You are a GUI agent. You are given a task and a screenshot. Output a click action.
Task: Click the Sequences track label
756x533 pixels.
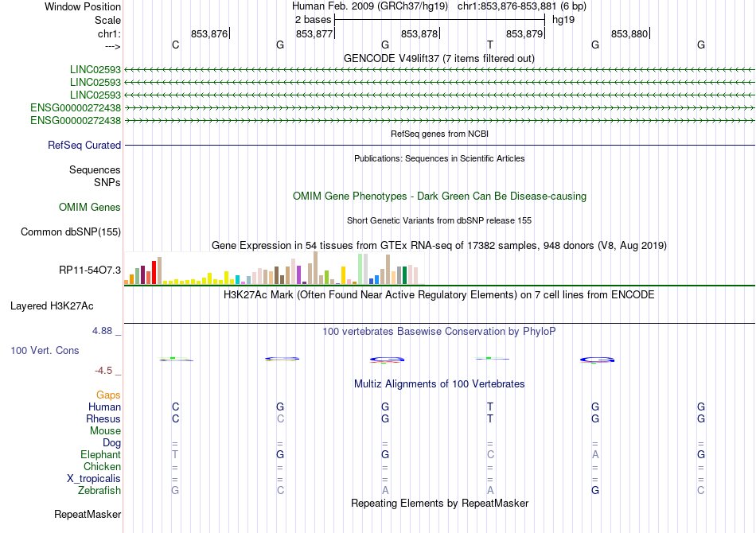tap(95, 169)
